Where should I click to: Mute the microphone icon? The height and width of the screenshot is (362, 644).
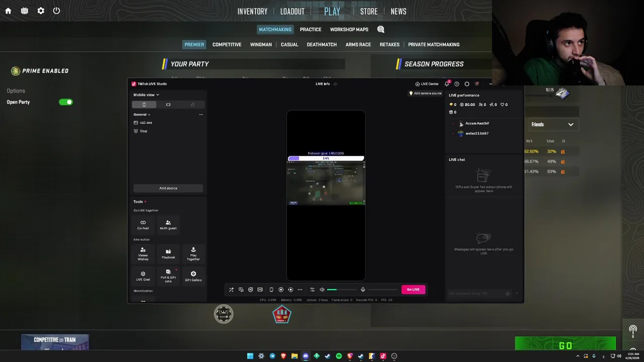363,290
